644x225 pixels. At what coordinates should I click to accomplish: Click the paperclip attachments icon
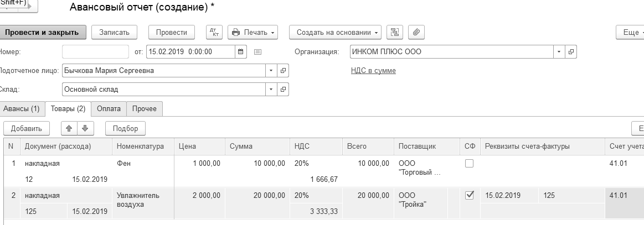(416, 32)
